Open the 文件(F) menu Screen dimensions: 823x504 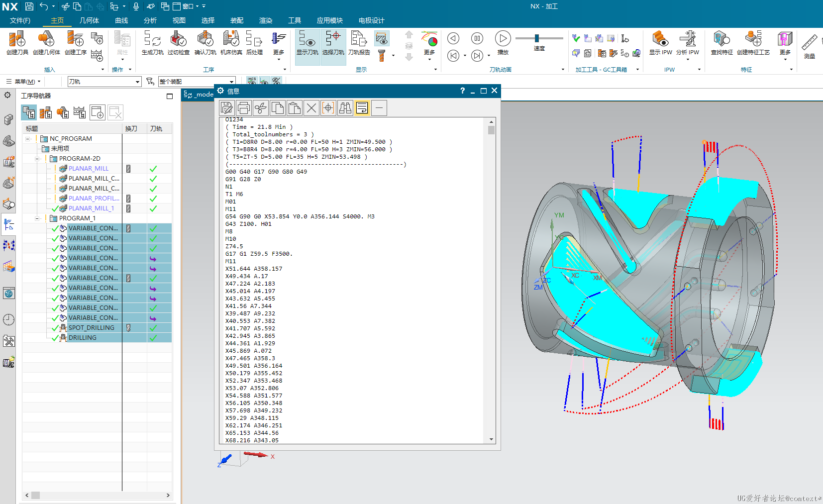[20, 20]
